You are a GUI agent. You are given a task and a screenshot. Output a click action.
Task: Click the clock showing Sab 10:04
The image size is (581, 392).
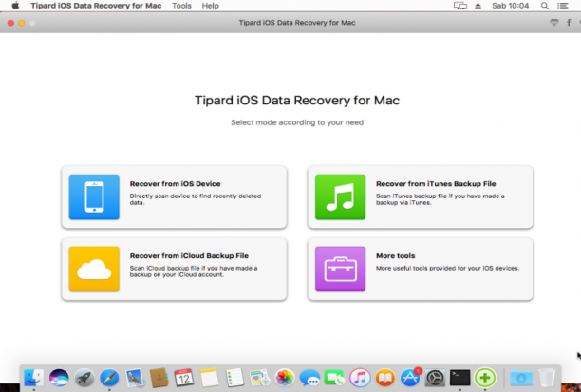(510, 6)
